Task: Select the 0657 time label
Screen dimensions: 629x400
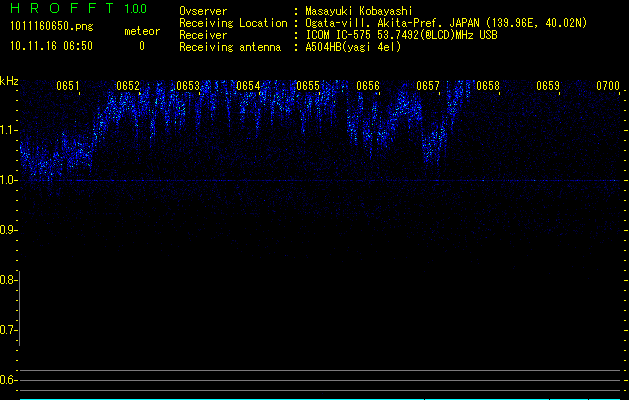Action: pos(428,86)
